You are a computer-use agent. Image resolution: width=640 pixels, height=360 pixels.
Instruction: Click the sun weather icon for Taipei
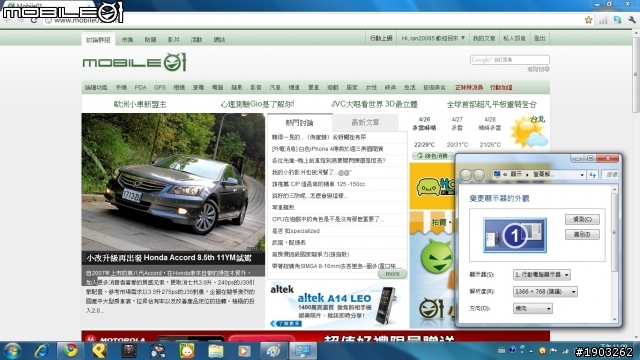(x=528, y=131)
